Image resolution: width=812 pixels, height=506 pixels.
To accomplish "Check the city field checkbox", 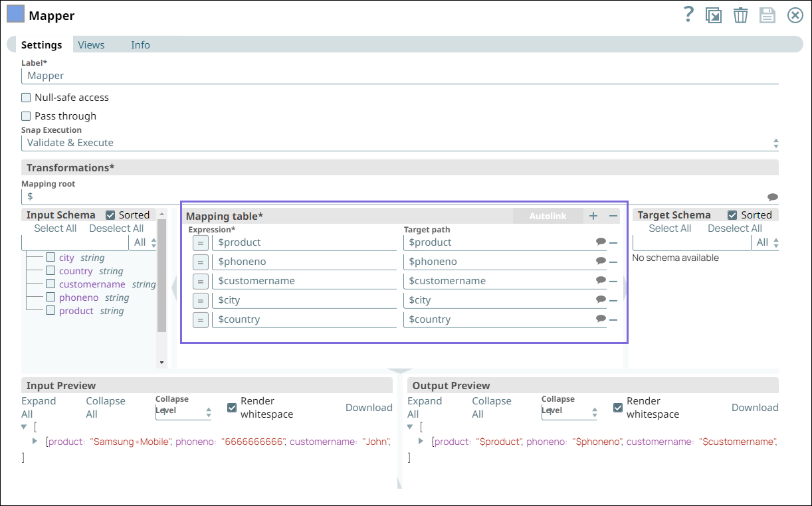I will pyautogui.click(x=51, y=258).
